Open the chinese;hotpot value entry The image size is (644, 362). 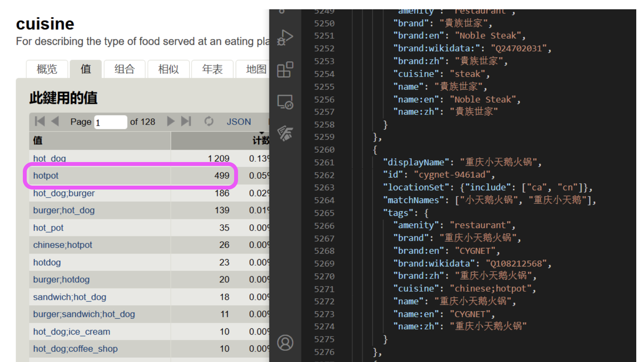(x=62, y=245)
